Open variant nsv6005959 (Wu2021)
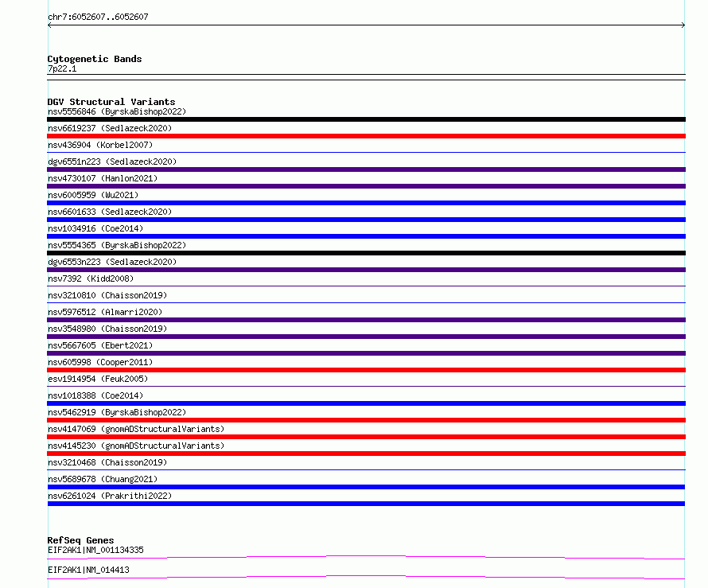The height and width of the screenshot is (588, 708). 93,195
